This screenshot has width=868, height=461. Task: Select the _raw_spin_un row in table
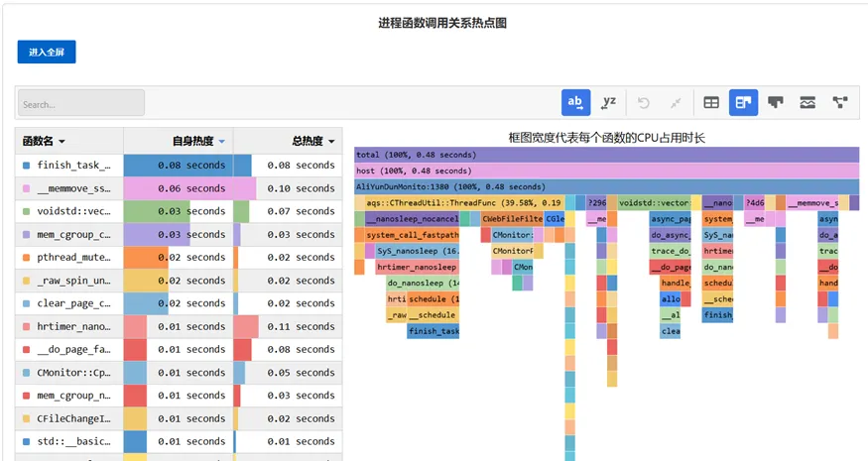[x=179, y=281]
